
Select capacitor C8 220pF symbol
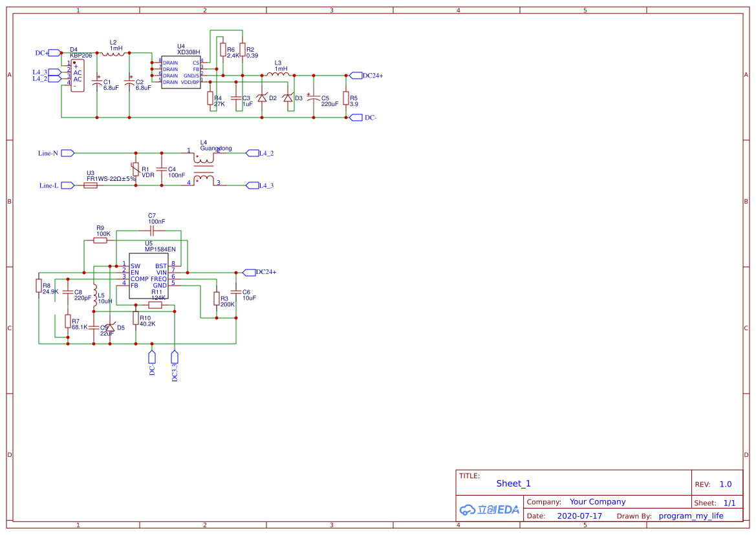tap(68, 292)
